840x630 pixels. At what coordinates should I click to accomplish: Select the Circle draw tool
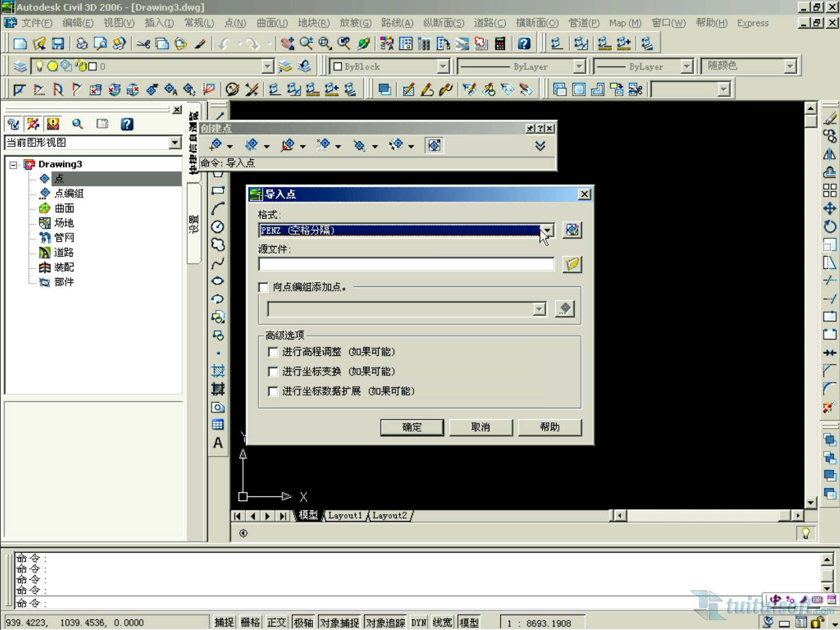[x=218, y=227]
